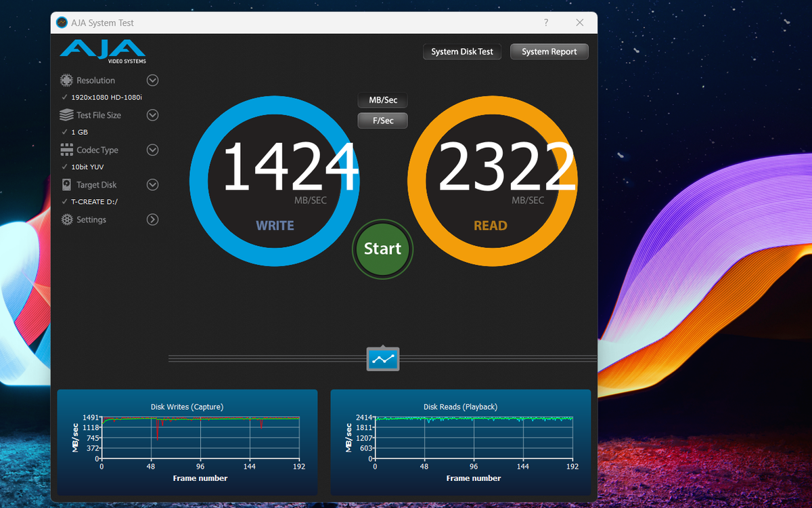Click the Settings gear icon
Screen dimensions: 812x508
pyautogui.click(x=66, y=219)
